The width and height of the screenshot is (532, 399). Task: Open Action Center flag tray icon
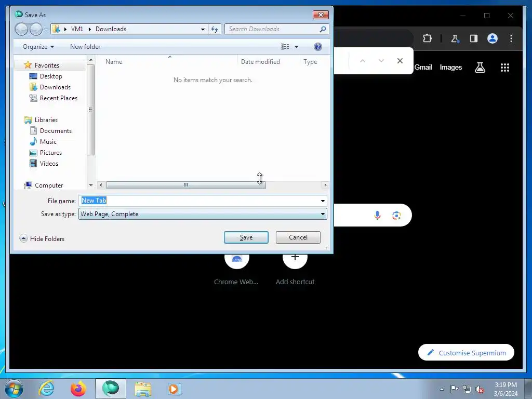click(454, 389)
